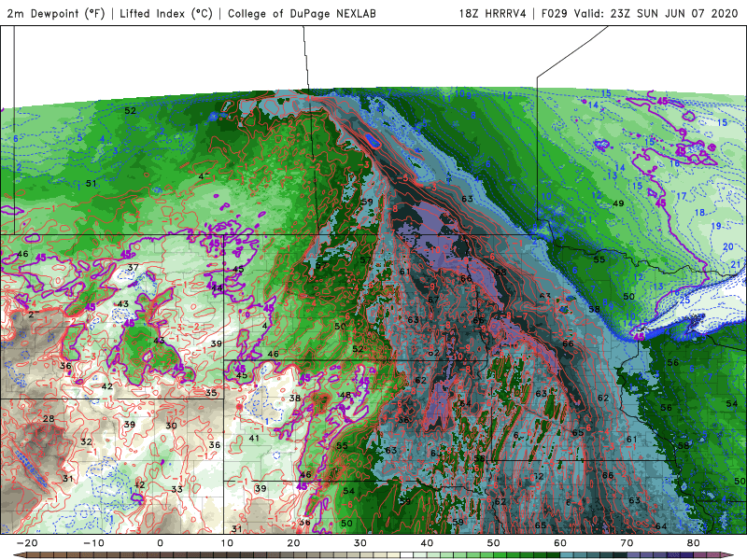The width and height of the screenshot is (747, 560).
Task: Click the "40" color bar label
Action: pyautogui.click(x=427, y=543)
